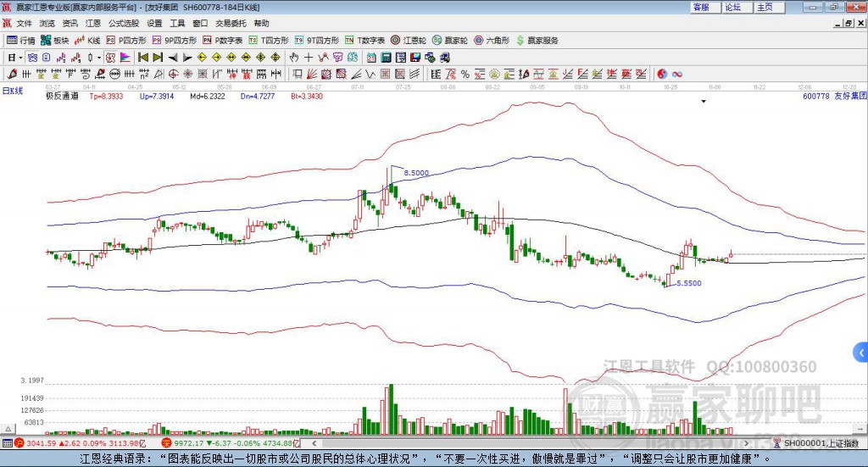
Task: Open the 江恩 menu
Action: coord(93,23)
